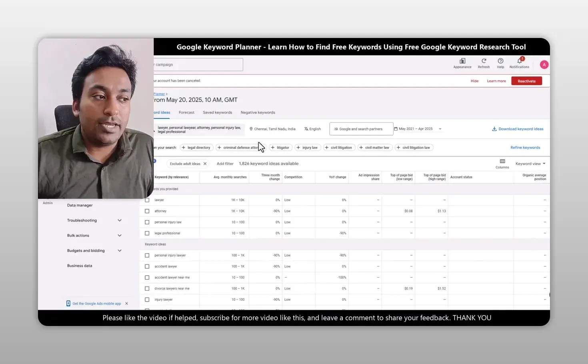Viewport: 588px width, 364px height.
Task: Click Download keyword ideas
Action: coord(521,129)
